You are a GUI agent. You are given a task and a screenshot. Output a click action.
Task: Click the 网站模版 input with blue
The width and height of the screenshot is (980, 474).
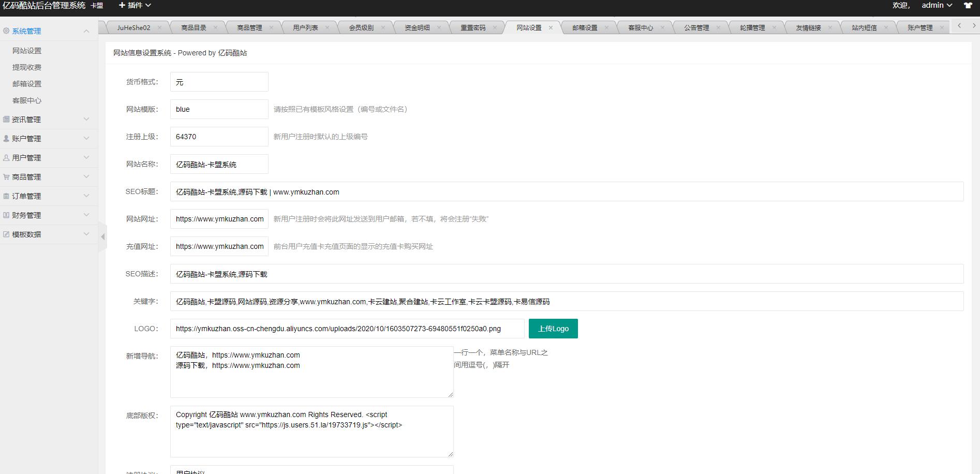click(219, 109)
